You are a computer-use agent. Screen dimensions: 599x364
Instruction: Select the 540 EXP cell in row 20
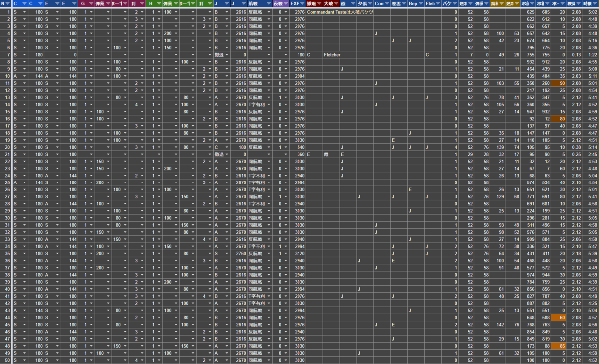click(x=298, y=147)
